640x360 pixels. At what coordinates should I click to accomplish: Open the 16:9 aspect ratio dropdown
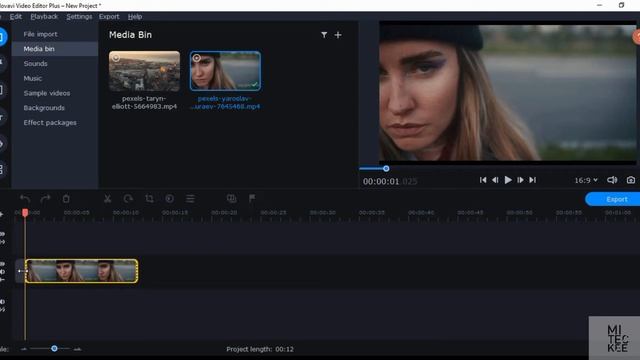click(x=586, y=180)
